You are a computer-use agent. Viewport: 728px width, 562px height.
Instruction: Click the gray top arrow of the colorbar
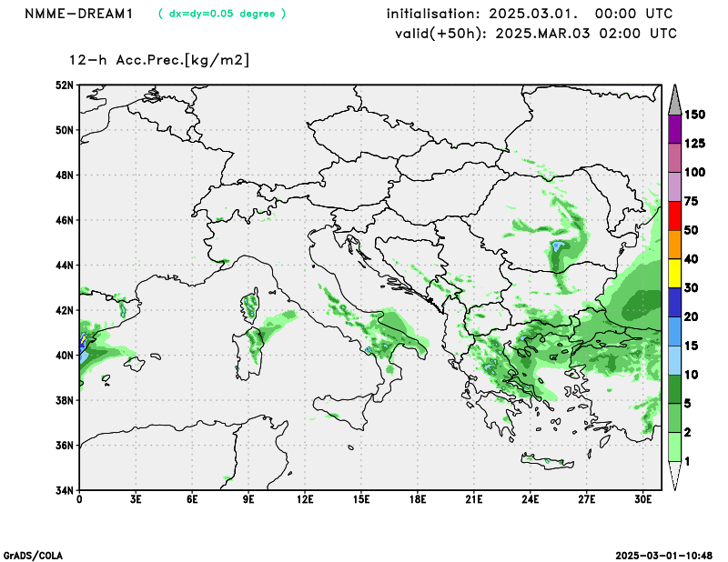pos(674,102)
